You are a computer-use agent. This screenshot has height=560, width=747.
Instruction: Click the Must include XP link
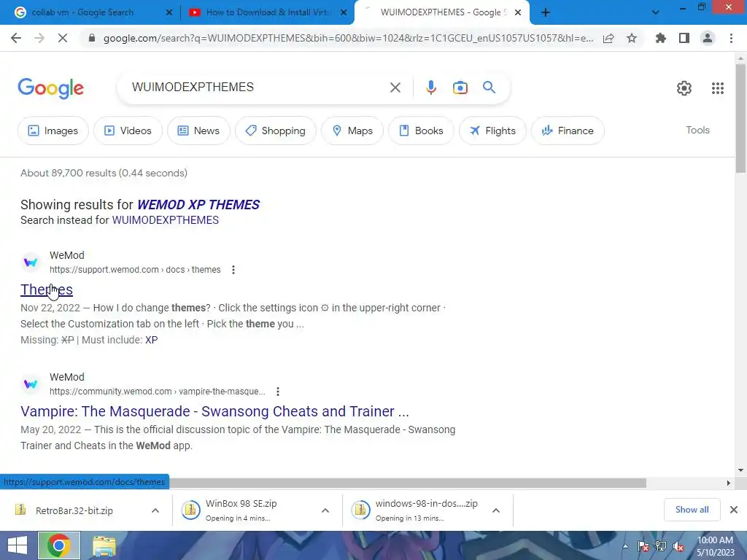152,340
